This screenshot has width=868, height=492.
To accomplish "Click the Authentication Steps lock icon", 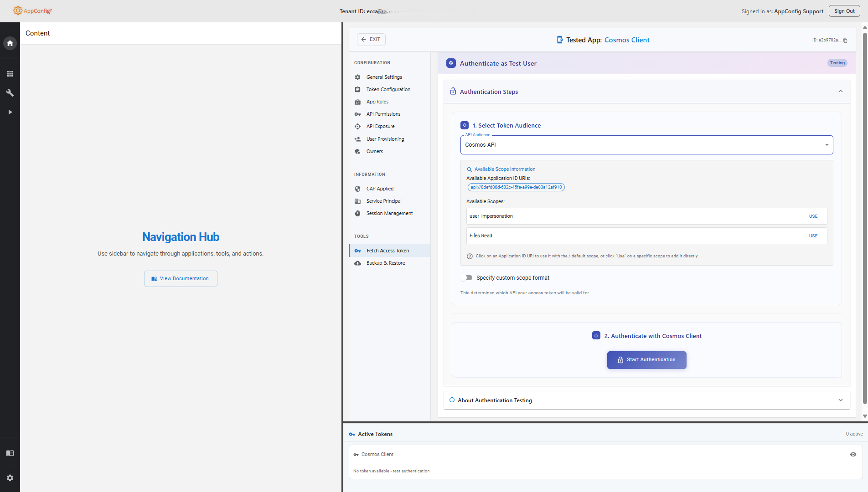I will [453, 92].
